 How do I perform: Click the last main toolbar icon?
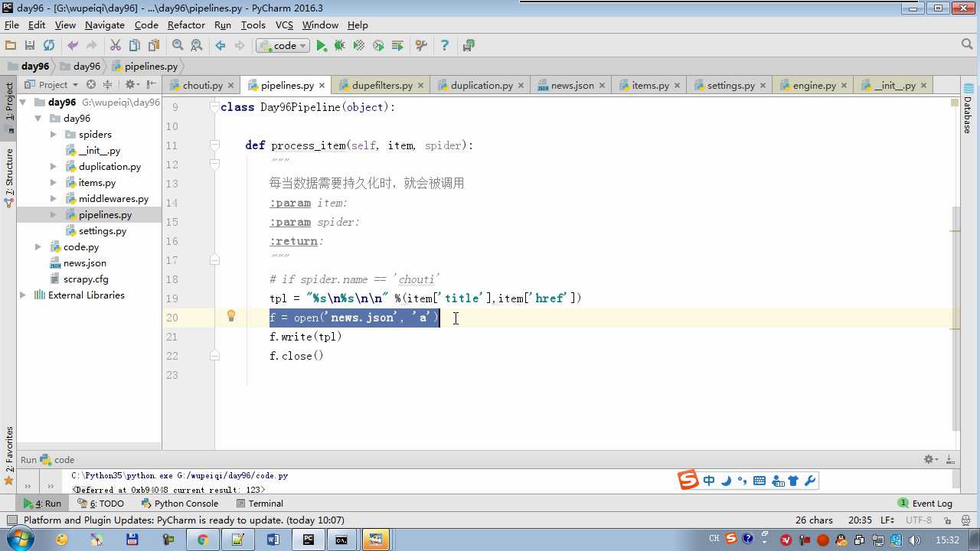coord(469,46)
